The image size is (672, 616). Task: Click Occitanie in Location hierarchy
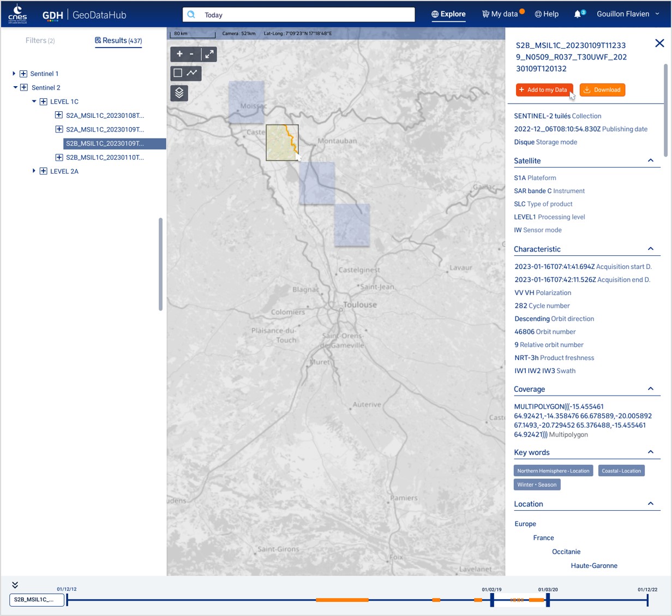click(566, 552)
